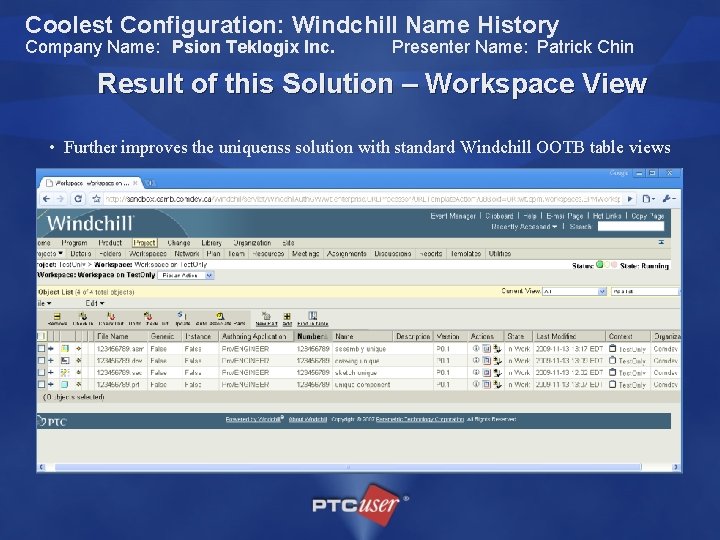Open the Discussions sub-tab

tap(393, 253)
